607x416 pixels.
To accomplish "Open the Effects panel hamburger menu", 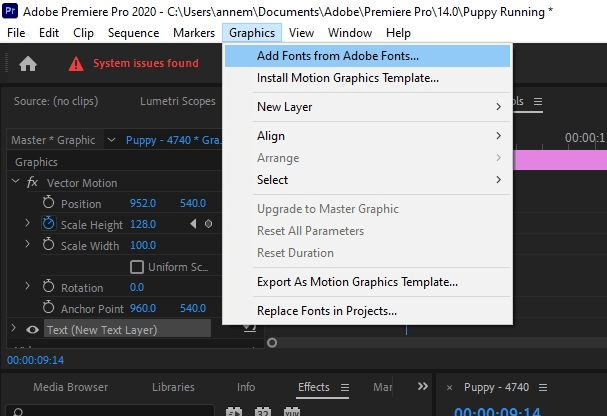I will [345, 387].
